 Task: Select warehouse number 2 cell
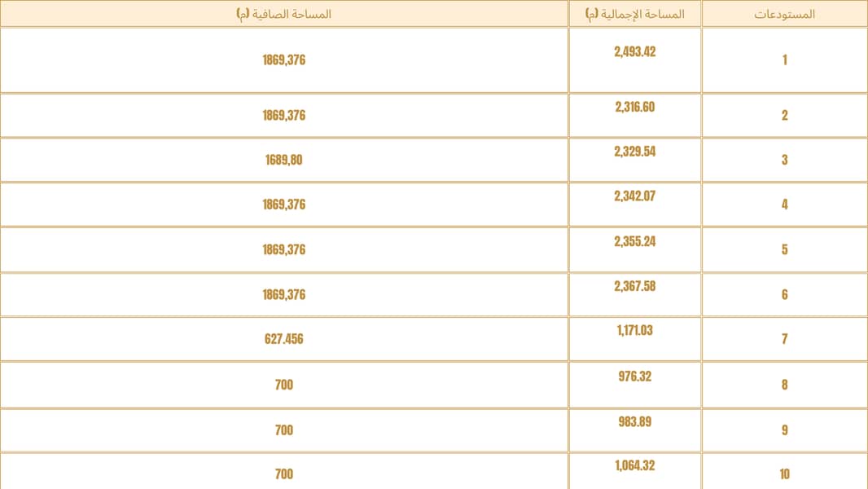[x=784, y=115]
